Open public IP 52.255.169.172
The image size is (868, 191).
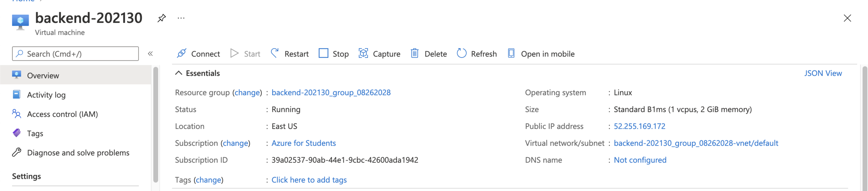[639, 126]
